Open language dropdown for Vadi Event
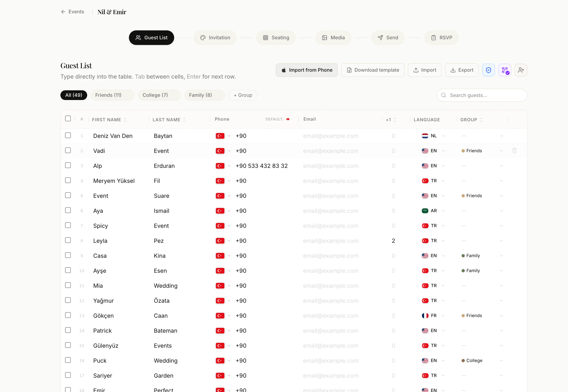The height and width of the screenshot is (392, 568). point(443,151)
